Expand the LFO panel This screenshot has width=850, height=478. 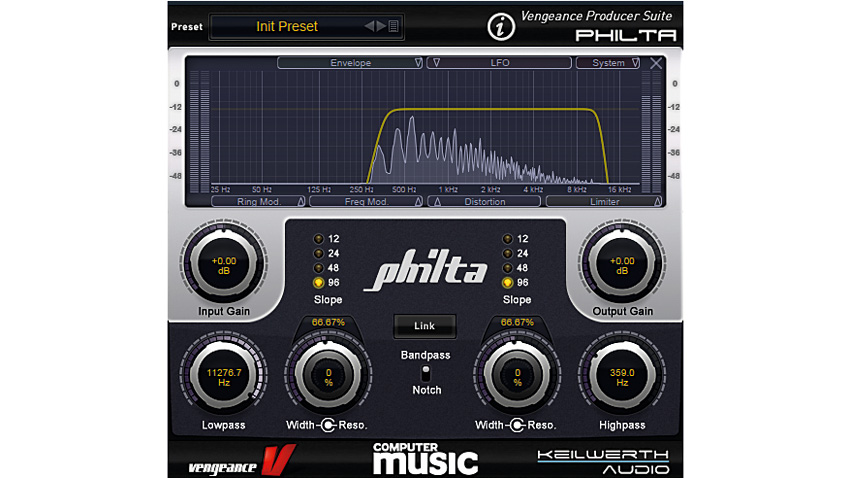coord(499,63)
